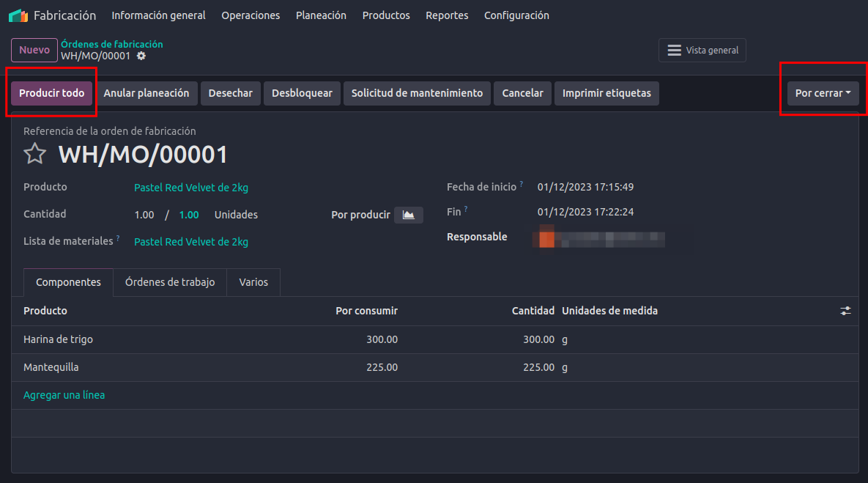868x483 pixels.
Task: Click WH/MO/00001 reference title
Action: click(x=143, y=155)
